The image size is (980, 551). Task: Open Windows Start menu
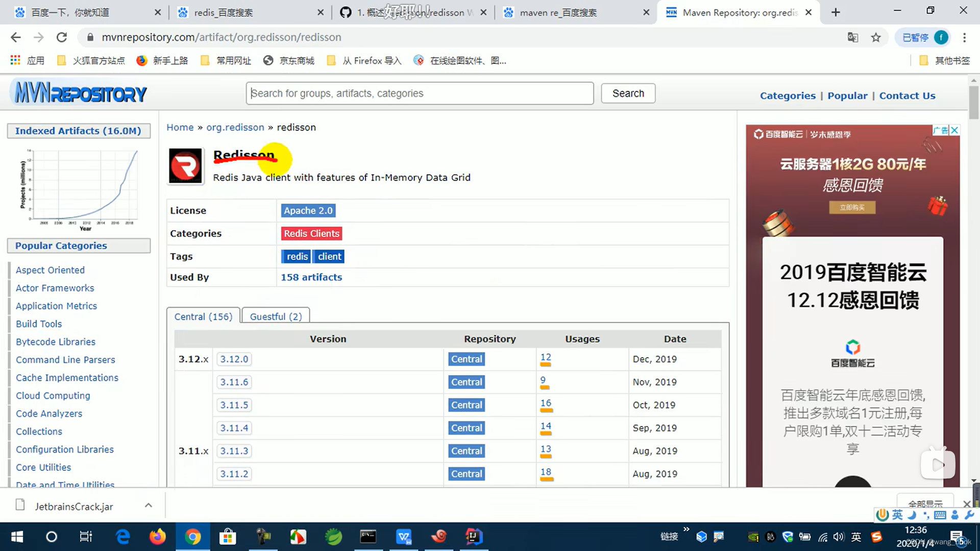(17, 537)
